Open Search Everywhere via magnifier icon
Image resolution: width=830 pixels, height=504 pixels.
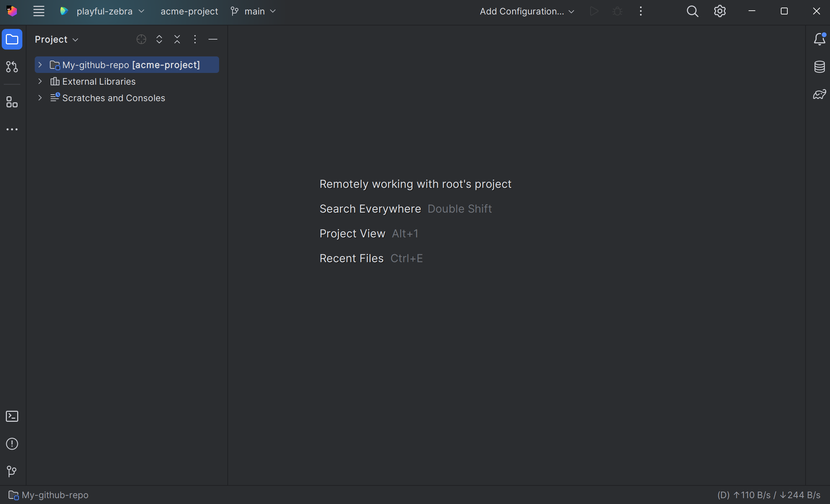693,11
